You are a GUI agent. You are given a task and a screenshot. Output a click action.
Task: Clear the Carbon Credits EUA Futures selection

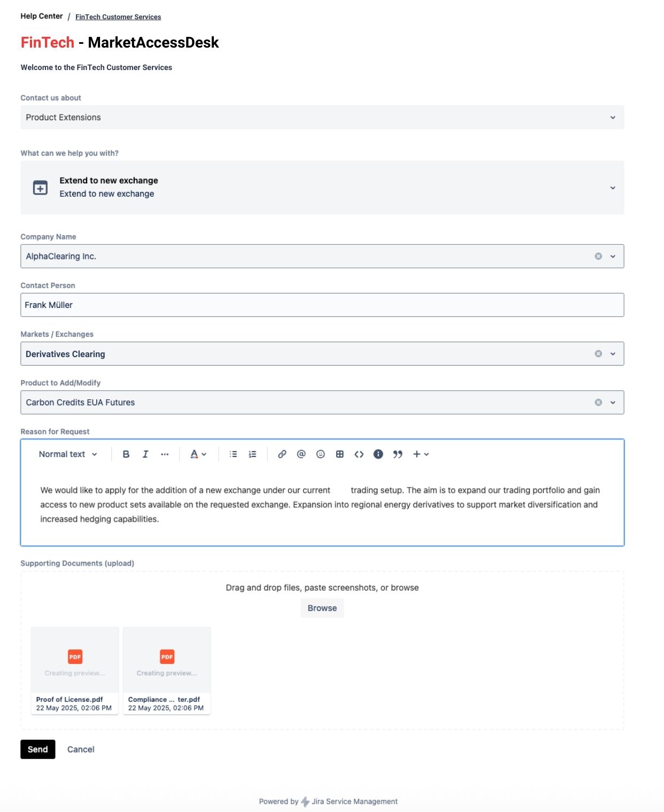coord(598,402)
